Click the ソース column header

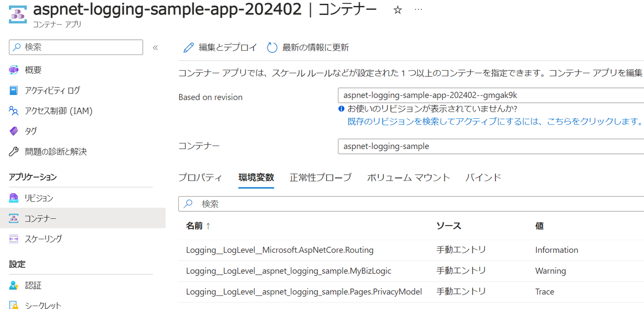448,226
